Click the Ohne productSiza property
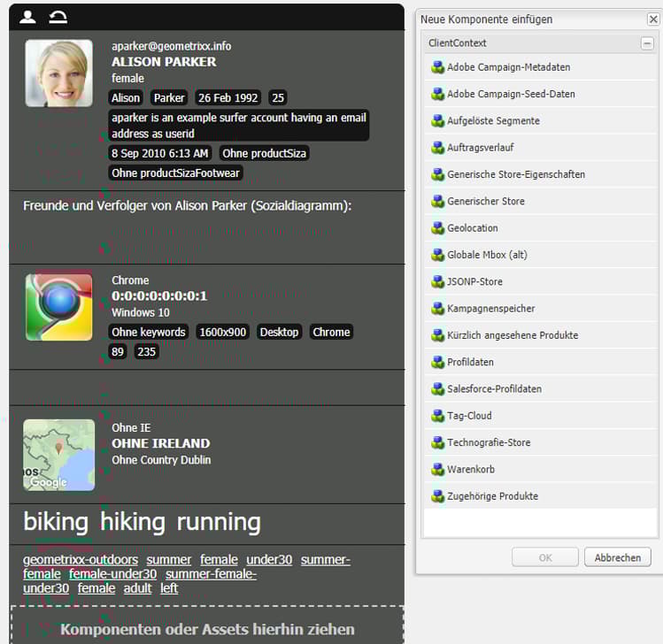 pos(265,153)
